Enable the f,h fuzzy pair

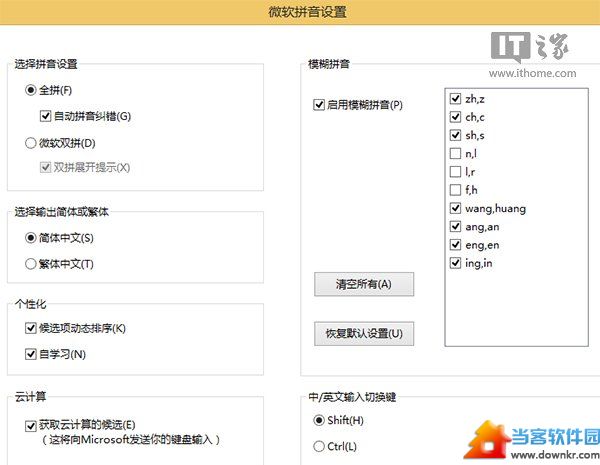click(x=455, y=190)
